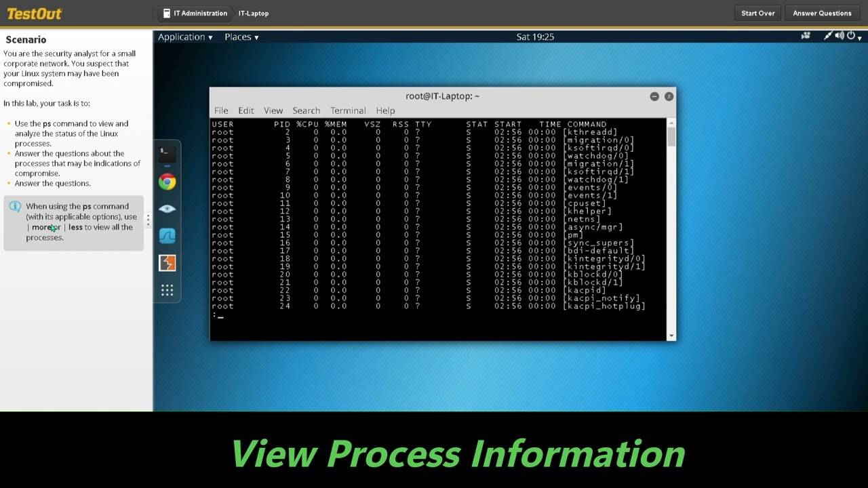This screenshot has width=868, height=488.
Task: Click the terminal title root@IT-Laptop
Action: tap(442, 96)
